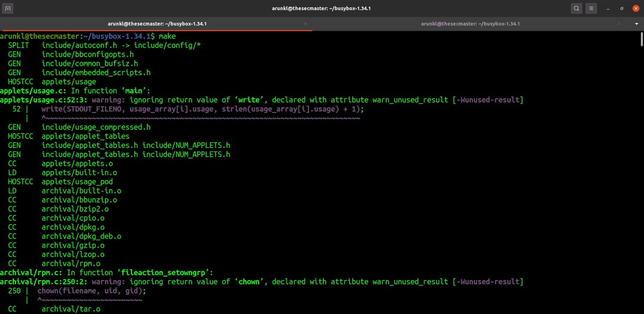Click 'archival/built-in.o' text
The width and height of the screenshot is (644, 314).
pyautogui.click(x=81, y=191)
